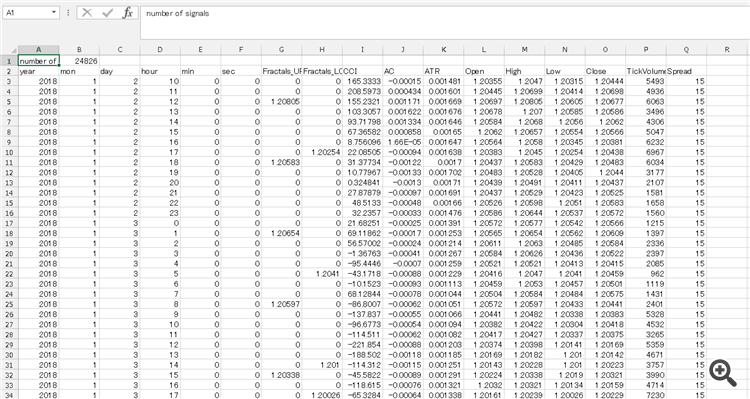Click the 'Low' header cell
This screenshot has width=750, height=399.
point(564,71)
